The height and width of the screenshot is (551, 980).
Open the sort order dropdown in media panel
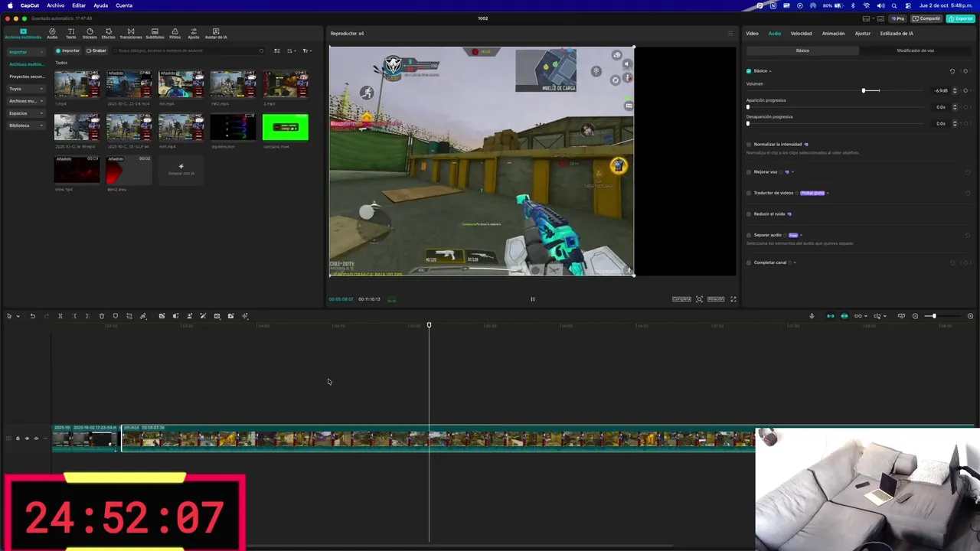click(291, 51)
